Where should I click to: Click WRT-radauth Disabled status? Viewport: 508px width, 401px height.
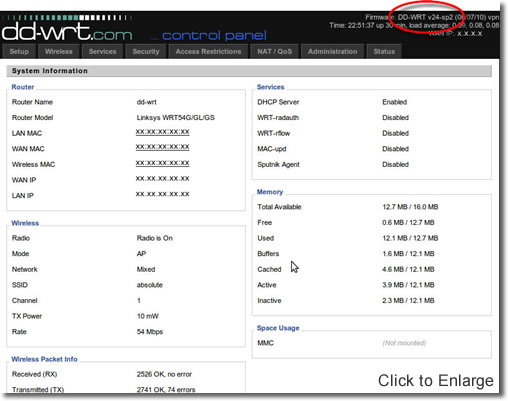pyautogui.click(x=395, y=118)
